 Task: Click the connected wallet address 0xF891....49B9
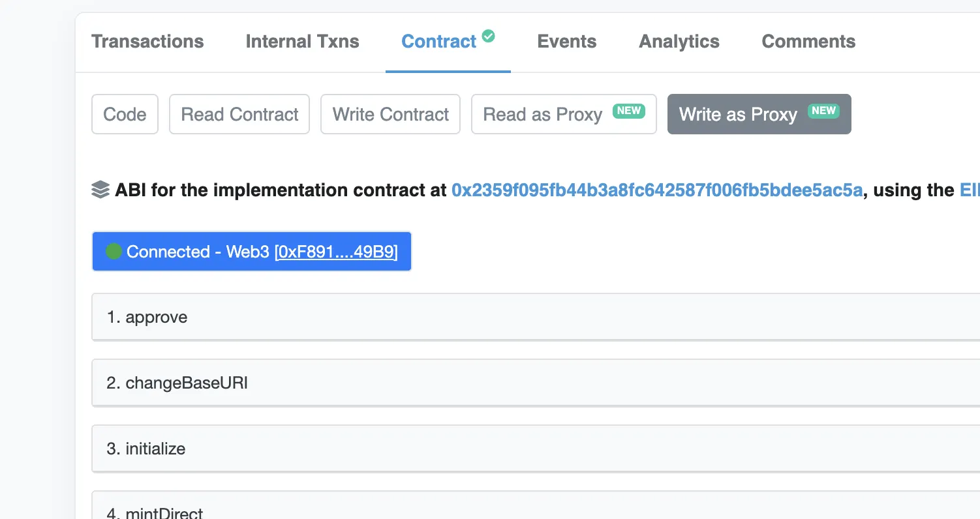[x=336, y=252]
